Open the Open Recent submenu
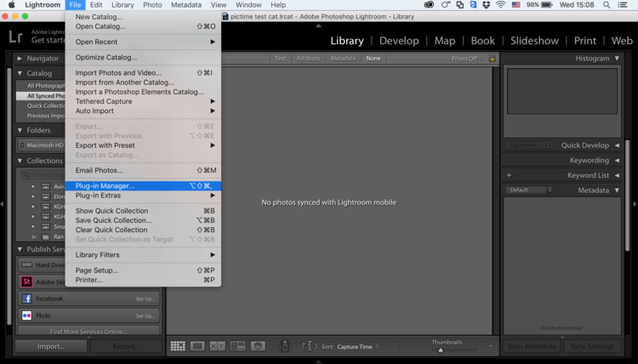 pos(143,42)
